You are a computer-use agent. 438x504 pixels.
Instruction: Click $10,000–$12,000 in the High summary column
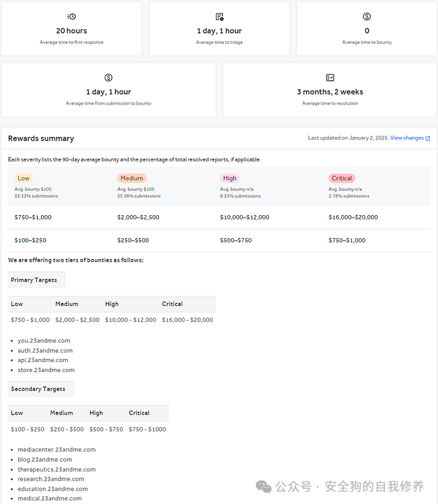click(245, 217)
